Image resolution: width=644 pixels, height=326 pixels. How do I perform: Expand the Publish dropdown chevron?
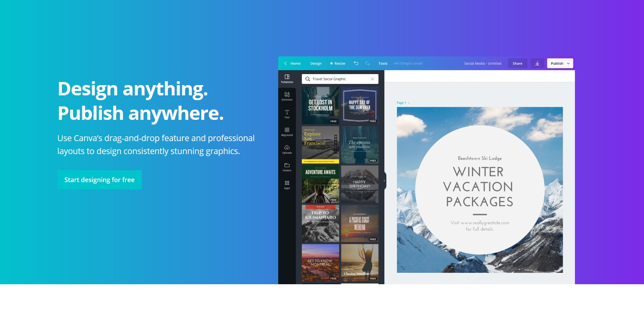(x=568, y=63)
